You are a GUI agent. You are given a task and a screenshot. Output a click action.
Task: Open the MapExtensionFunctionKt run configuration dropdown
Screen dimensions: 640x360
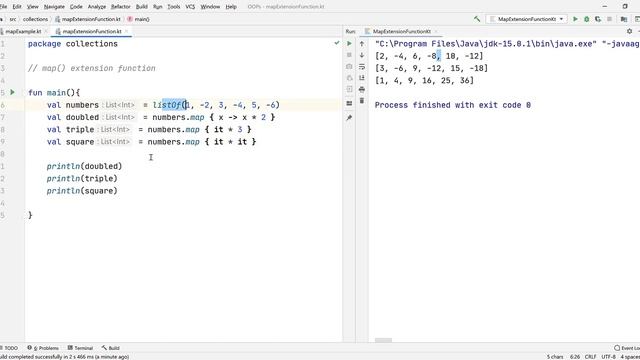click(x=527, y=19)
